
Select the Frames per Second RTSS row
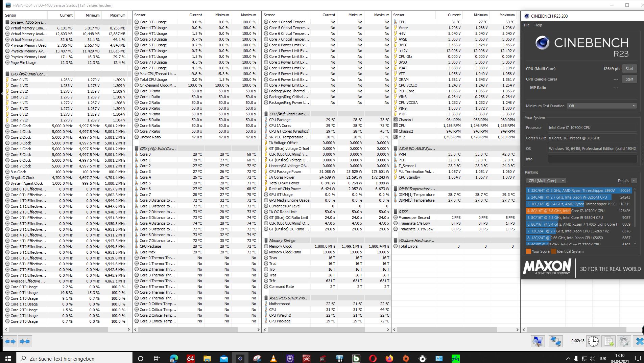(x=456, y=218)
